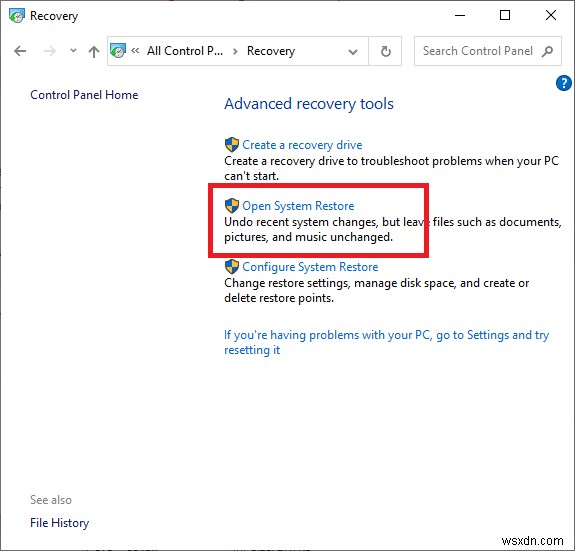Click the search magnifier icon
Image resolution: width=575 pixels, height=551 pixels.
547,51
